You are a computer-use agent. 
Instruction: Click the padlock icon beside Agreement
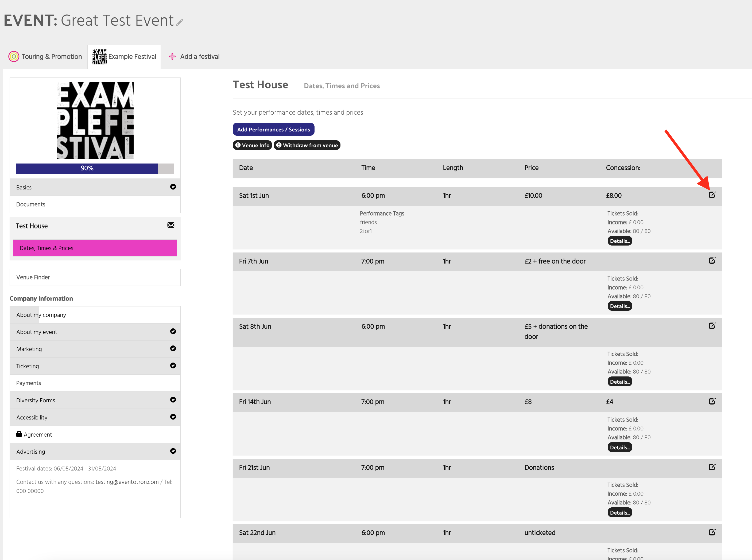(19, 434)
